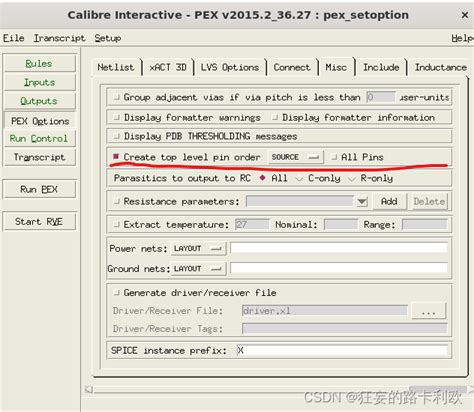Switch to the Netlist tab
The height and width of the screenshot is (412, 474).
(116, 67)
